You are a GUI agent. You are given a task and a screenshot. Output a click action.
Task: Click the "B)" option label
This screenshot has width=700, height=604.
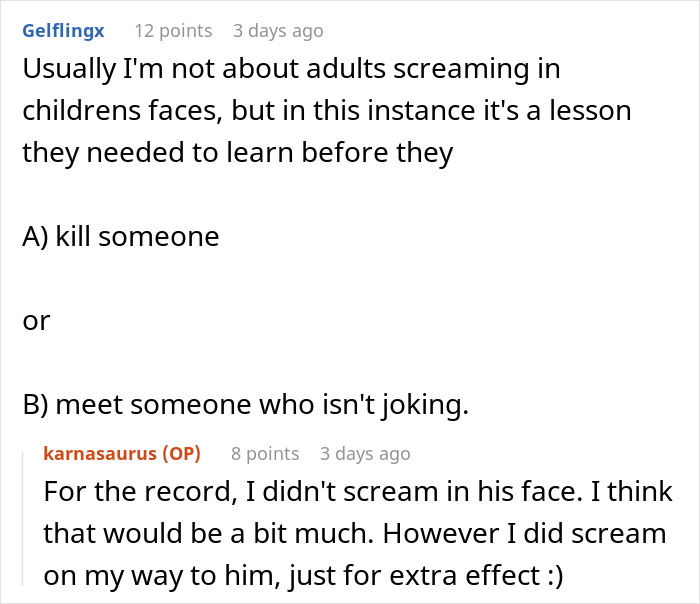[x=35, y=405]
